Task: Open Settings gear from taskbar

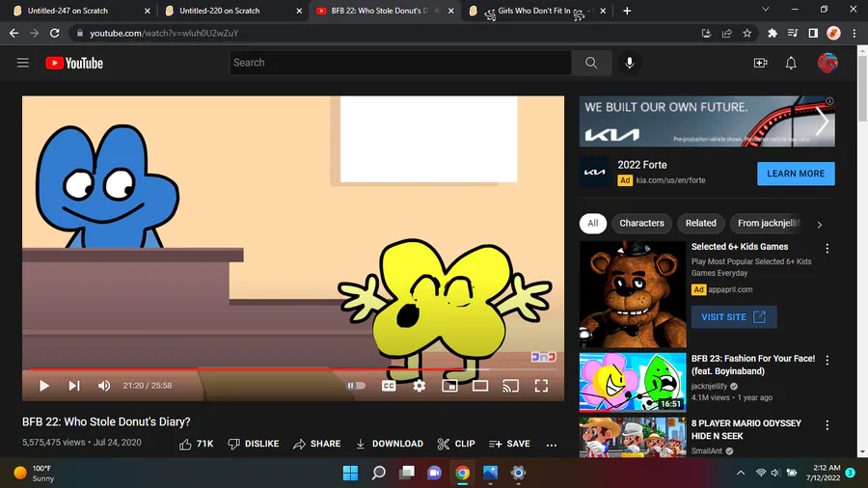Action: (518, 474)
